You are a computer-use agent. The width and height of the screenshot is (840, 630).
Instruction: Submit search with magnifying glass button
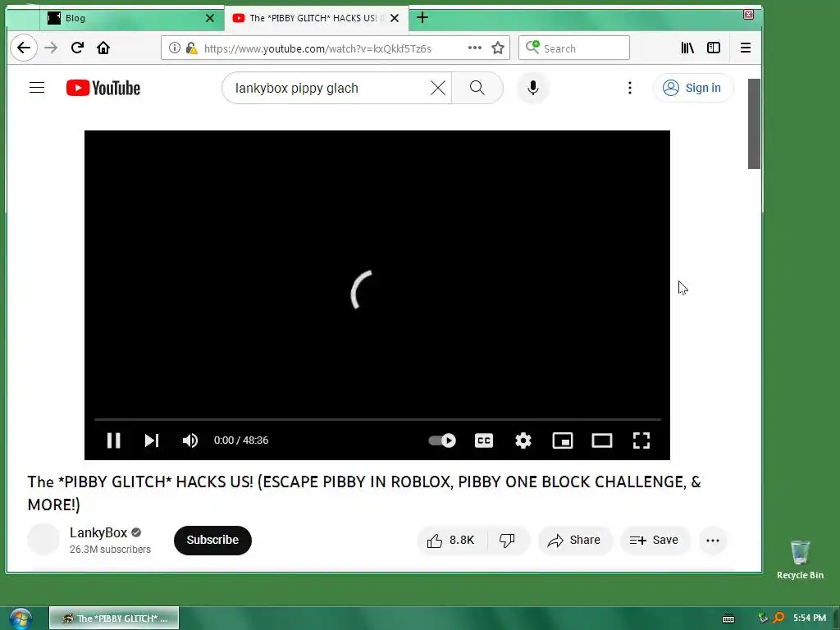click(477, 88)
